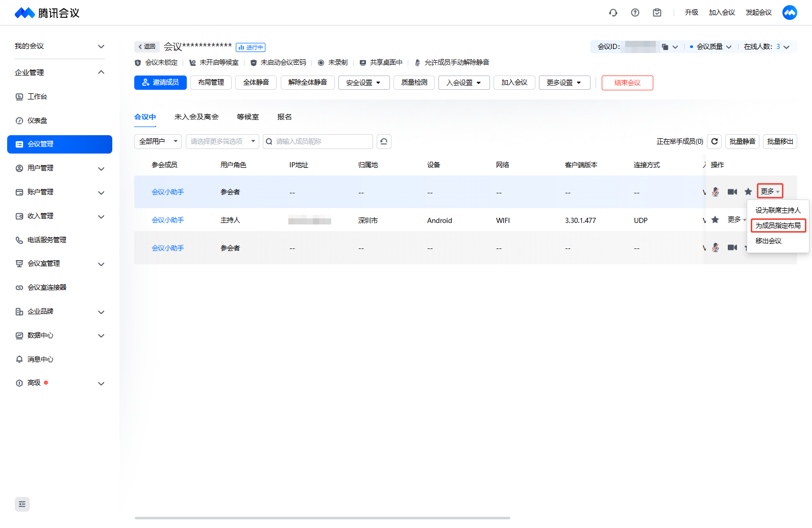Click the 共享桌面中 screen share icon
812x528 pixels.
tap(363, 63)
